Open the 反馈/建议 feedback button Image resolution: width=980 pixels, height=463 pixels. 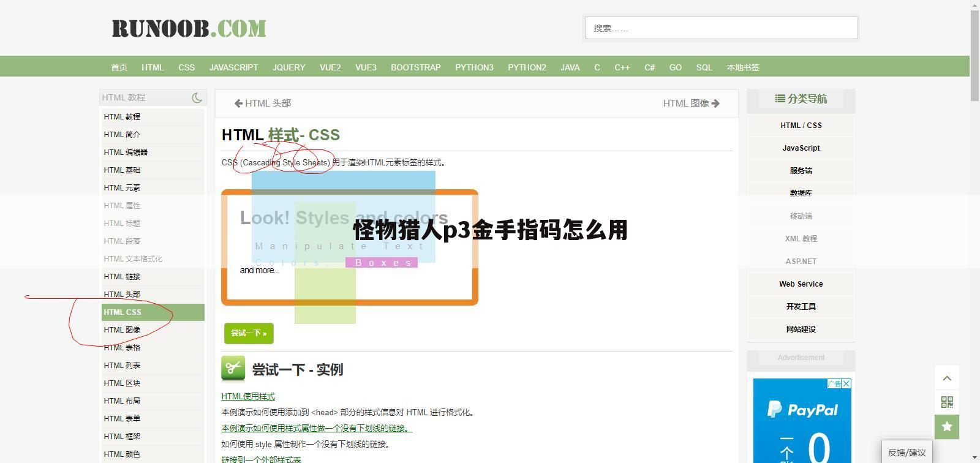pos(907,453)
